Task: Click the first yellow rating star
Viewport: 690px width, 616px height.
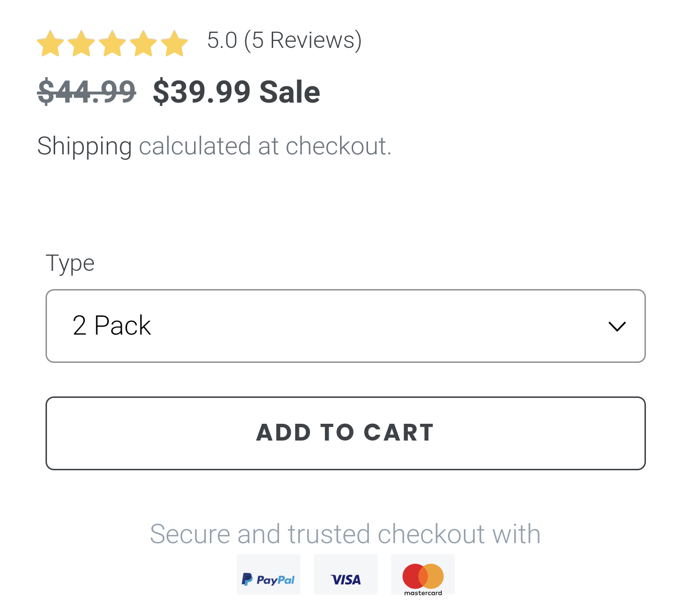Action: (50, 44)
